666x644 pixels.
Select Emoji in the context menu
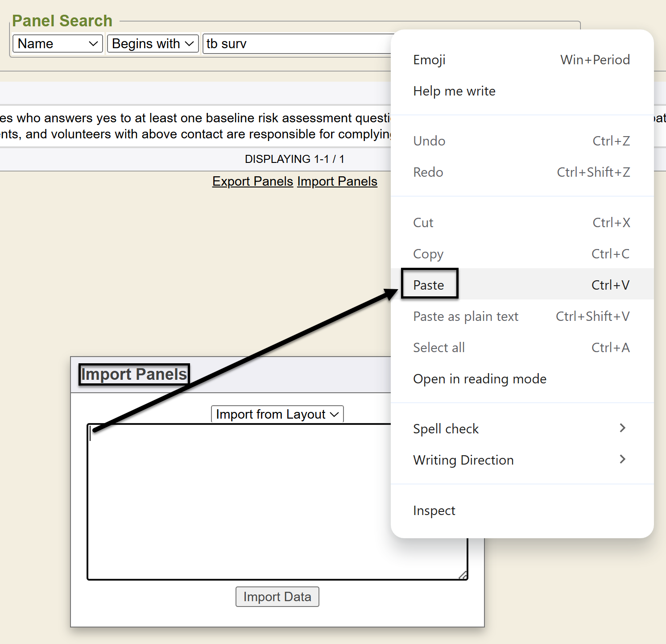click(429, 60)
